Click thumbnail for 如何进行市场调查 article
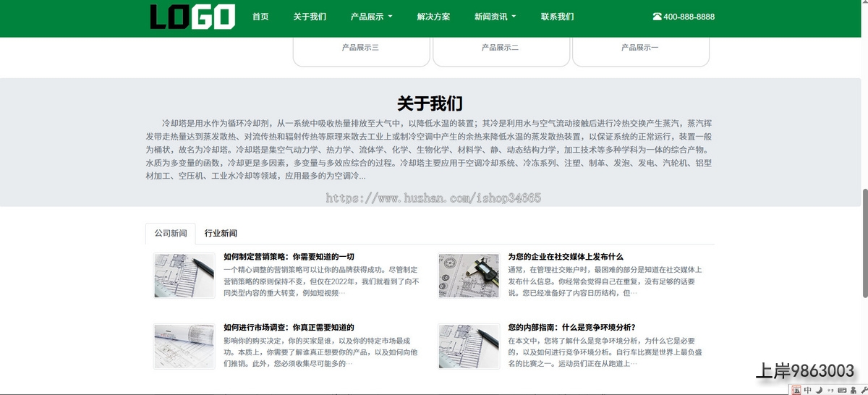The width and height of the screenshot is (868, 395). (184, 346)
